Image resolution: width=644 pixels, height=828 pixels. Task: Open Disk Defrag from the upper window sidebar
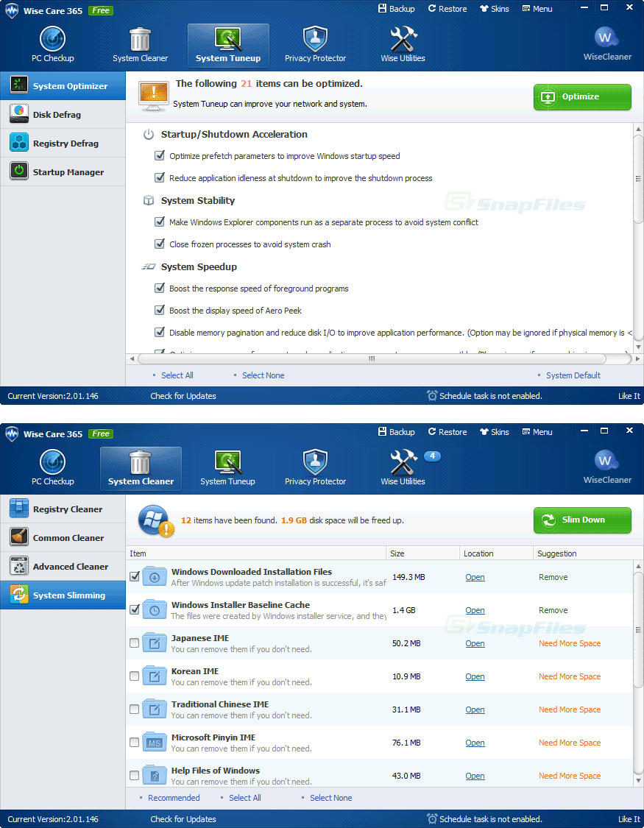[x=63, y=115]
